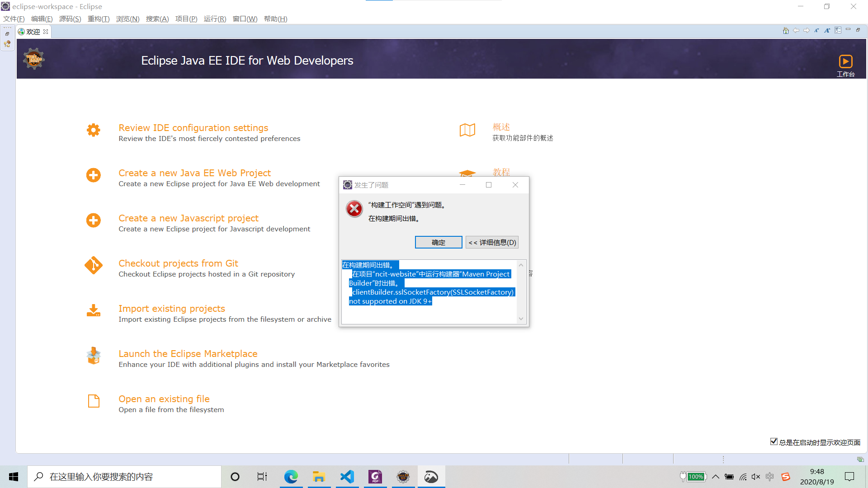Open the Open an existing file link
Screen dimensions: 868x488
pos(164,399)
